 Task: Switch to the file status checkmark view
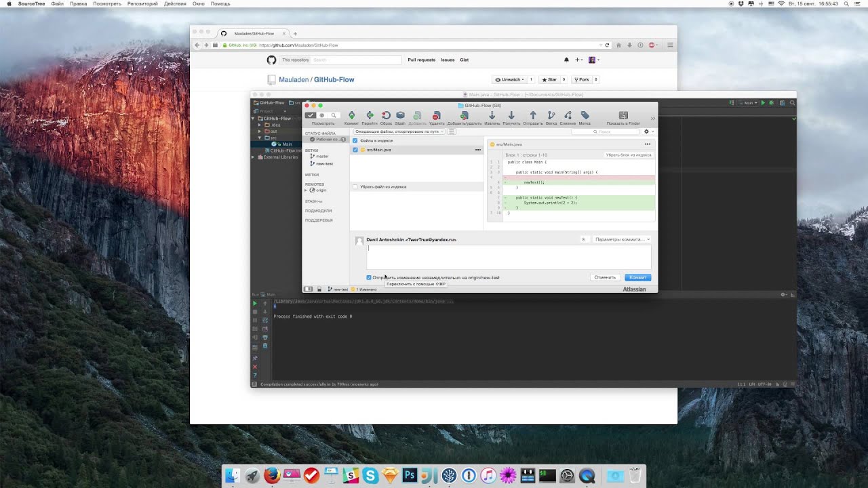pyautogui.click(x=311, y=115)
